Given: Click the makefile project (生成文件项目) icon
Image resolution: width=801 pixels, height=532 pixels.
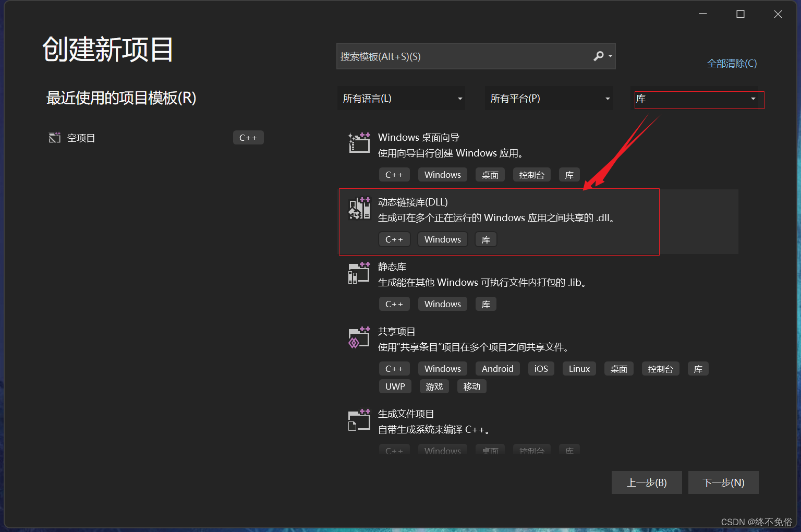Looking at the screenshot, I should (359, 420).
